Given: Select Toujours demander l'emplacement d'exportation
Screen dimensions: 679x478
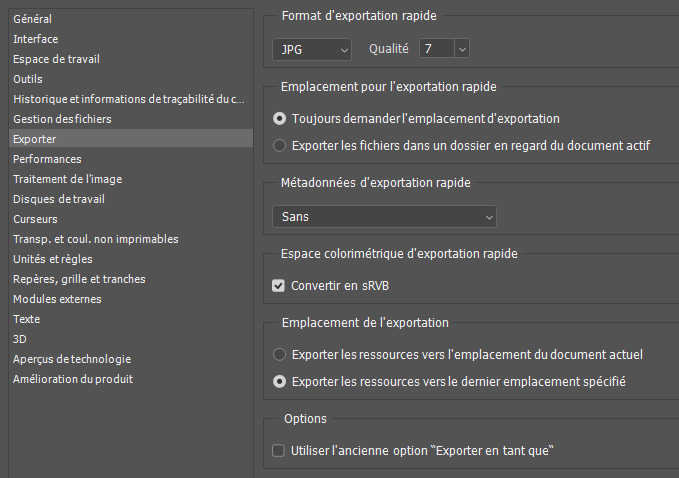Looking at the screenshot, I should pyautogui.click(x=280, y=118).
